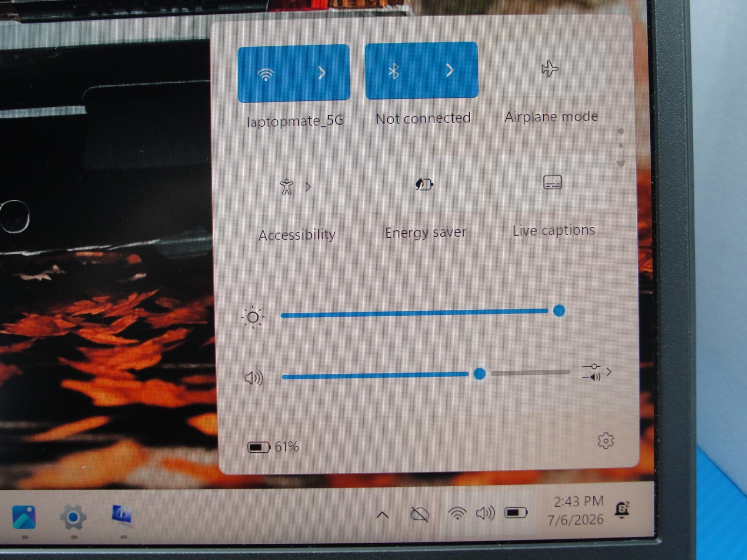The image size is (747, 560).
Task: Enable Airplane mode
Action: click(550, 69)
